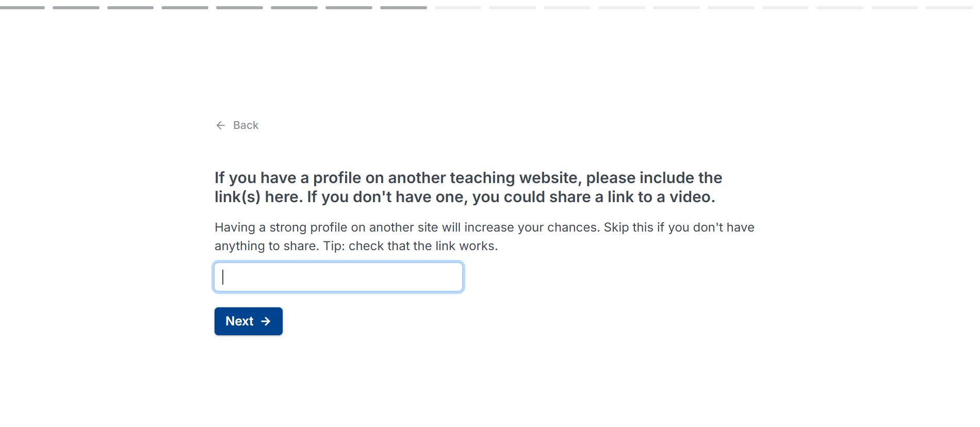Click the helper text about strong profiles
Image resolution: width=980 pixels, height=427 pixels.
[x=485, y=227]
